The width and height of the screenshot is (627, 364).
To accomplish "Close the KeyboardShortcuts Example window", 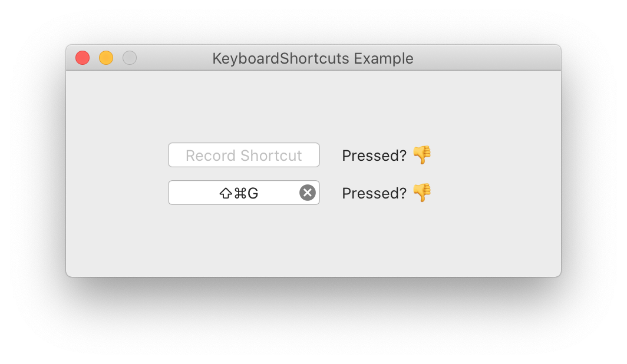I will tap(82, 58).
